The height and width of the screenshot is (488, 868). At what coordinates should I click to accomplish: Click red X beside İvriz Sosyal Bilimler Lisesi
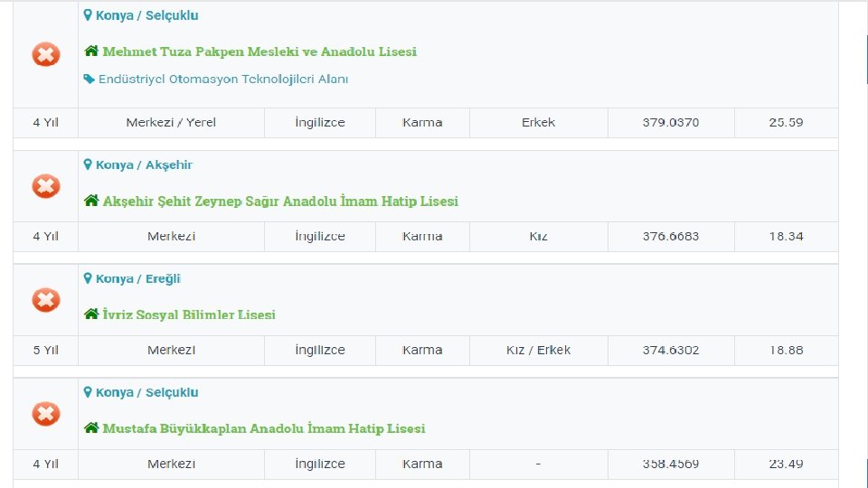pyautogui.click(x=46, y=300)
